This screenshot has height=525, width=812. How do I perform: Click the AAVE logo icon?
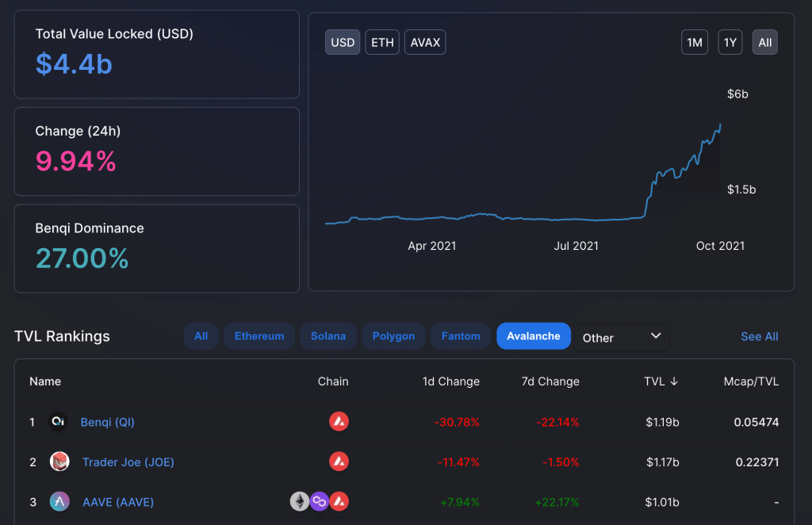point(59,501)
